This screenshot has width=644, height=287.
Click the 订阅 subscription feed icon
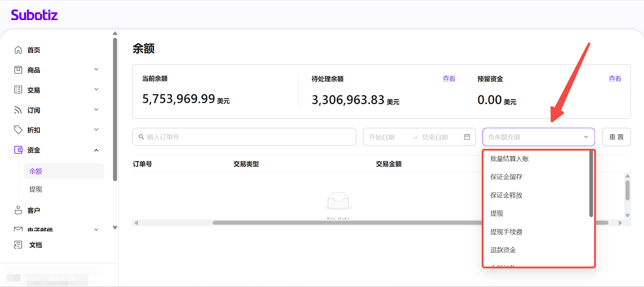coord(18,110)
